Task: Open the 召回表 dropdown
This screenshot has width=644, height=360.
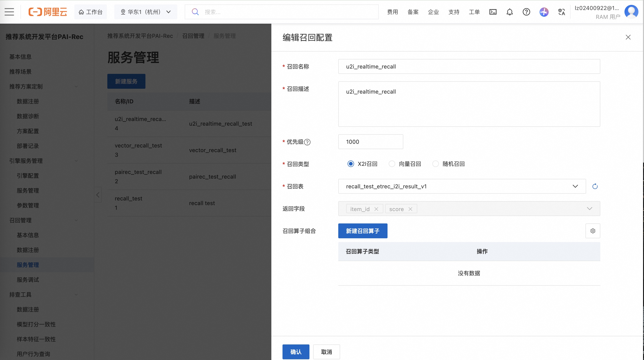Action: pos(462,186)
